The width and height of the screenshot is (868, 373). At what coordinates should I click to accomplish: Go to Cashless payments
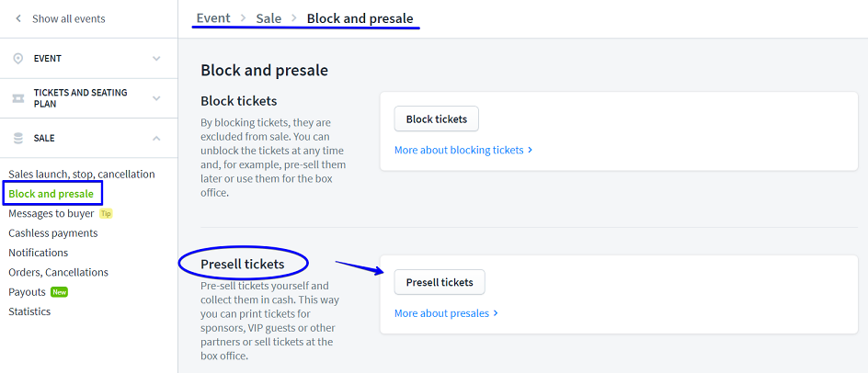point(53,233)
